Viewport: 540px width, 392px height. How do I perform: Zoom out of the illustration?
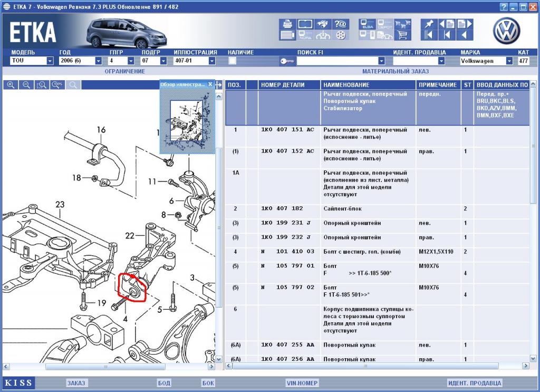[x=26, y=85]
